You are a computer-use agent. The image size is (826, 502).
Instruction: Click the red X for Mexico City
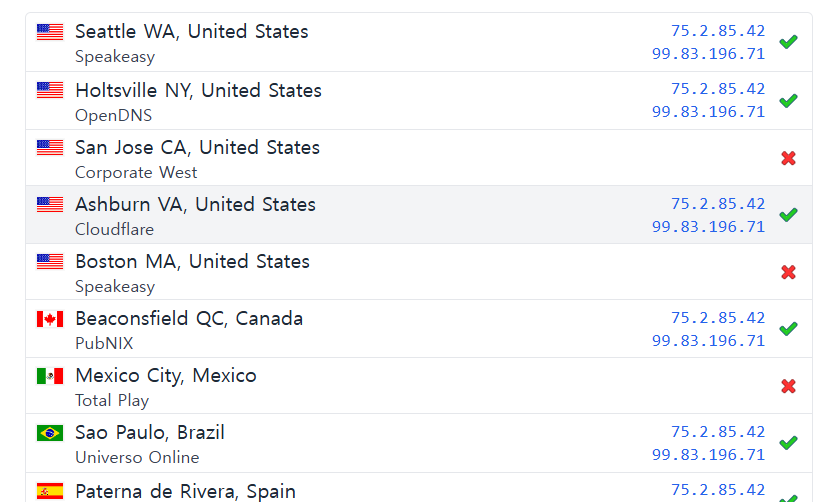788,386
